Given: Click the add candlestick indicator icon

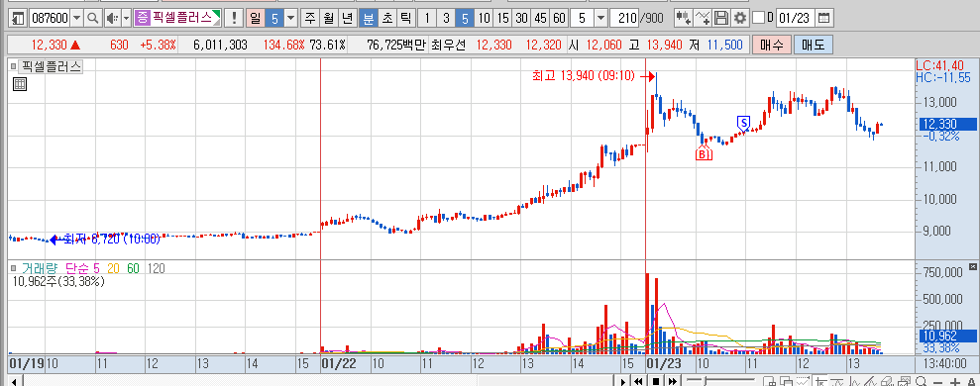Looking at the screenshot, I should point(685,18).
